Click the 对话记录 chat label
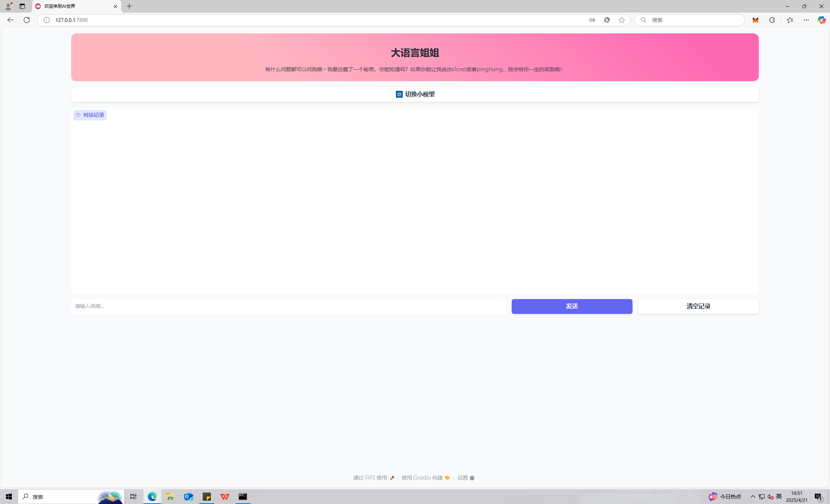The height and width of the screenshot is (504, 830). click(90, 115)
